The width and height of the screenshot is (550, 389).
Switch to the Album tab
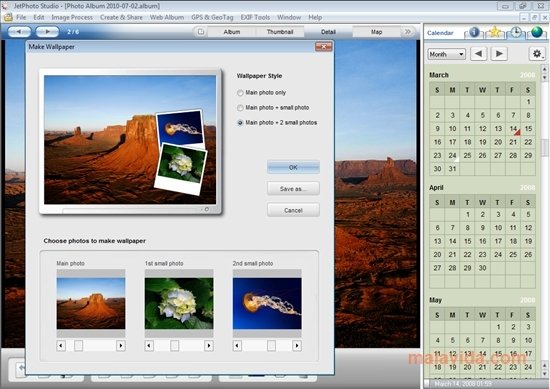(232, 32)
